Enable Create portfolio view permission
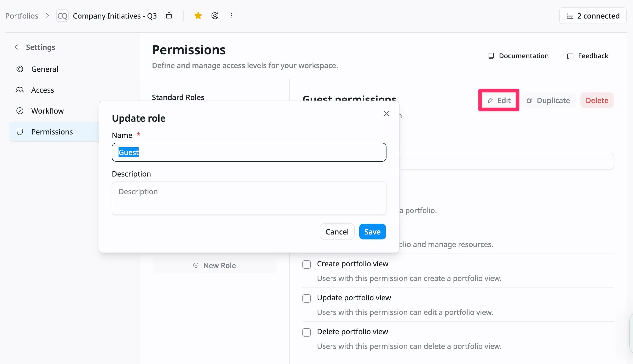633x364 pixels. tap(307, 264)
